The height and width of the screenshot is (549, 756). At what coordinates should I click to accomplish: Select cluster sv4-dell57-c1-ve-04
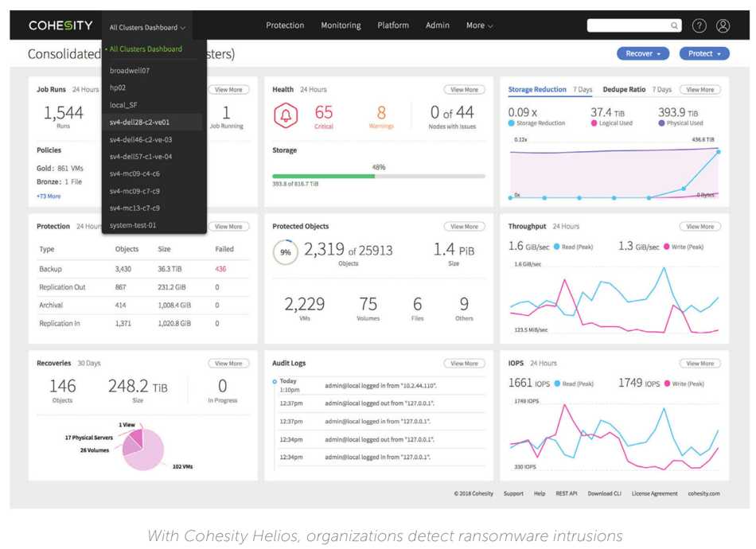[x=140, y=156]
